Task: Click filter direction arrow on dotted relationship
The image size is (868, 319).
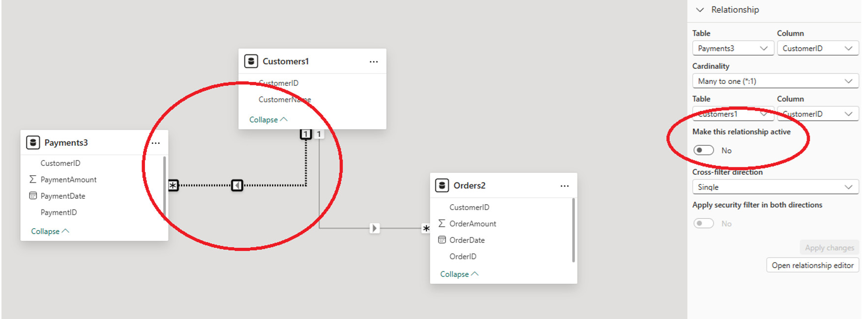Action: point(237,186)
